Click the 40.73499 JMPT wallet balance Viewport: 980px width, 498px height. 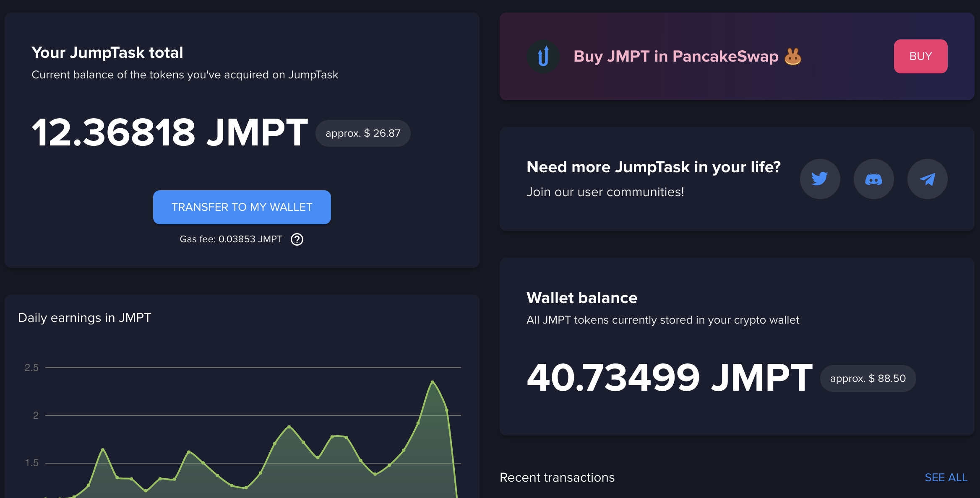point(670,378)
